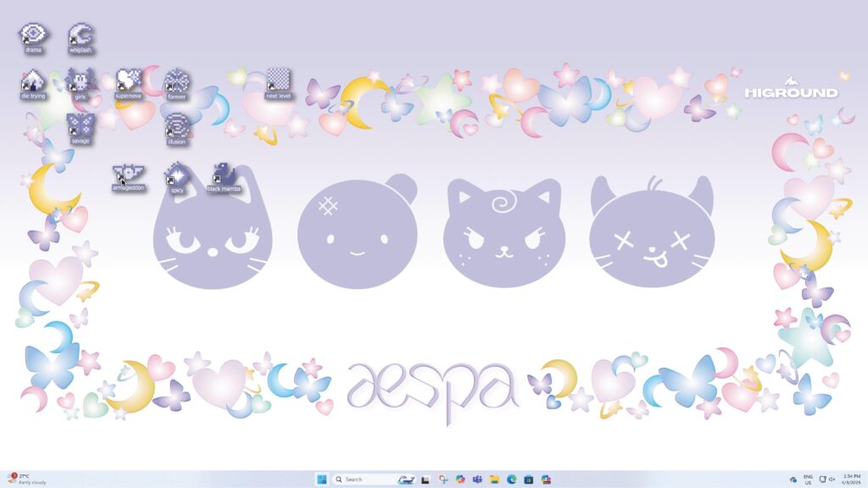Screen dimensions: 868x488
Task: Select the whiplash desktop shortcut
Action: [x=81, y=37]
